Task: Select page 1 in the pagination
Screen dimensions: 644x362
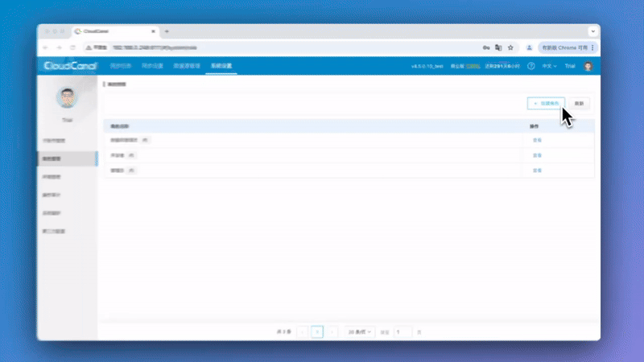Action: tap(317, 331)
